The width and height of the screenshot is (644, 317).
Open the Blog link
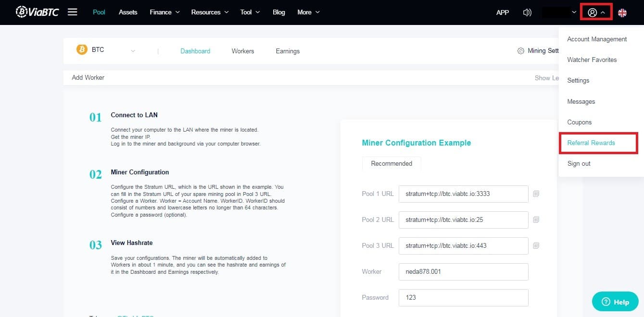tap(279, 12)
